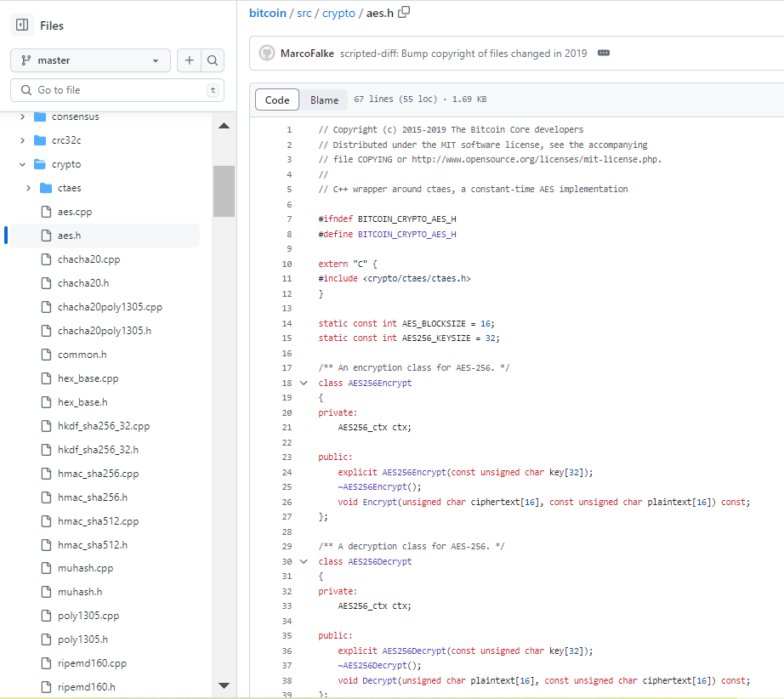784x699 pixels.
Task: Expand the ctaes folder chevron
Action: (x=29, y=188)
